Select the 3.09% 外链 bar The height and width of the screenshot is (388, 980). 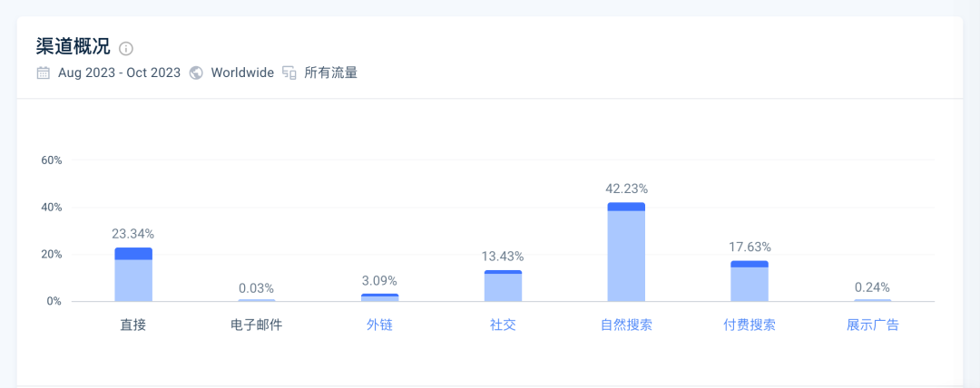(x=380, y=297)
